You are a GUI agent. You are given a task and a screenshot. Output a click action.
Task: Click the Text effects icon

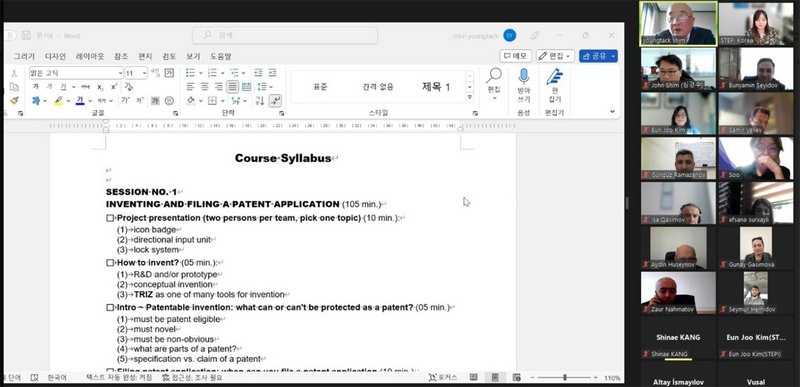[x=36, y=100]
